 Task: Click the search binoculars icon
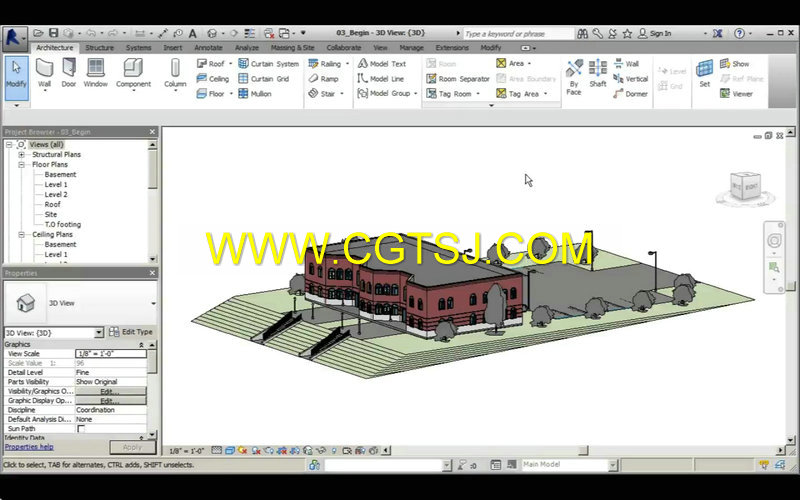pos(582,34)
